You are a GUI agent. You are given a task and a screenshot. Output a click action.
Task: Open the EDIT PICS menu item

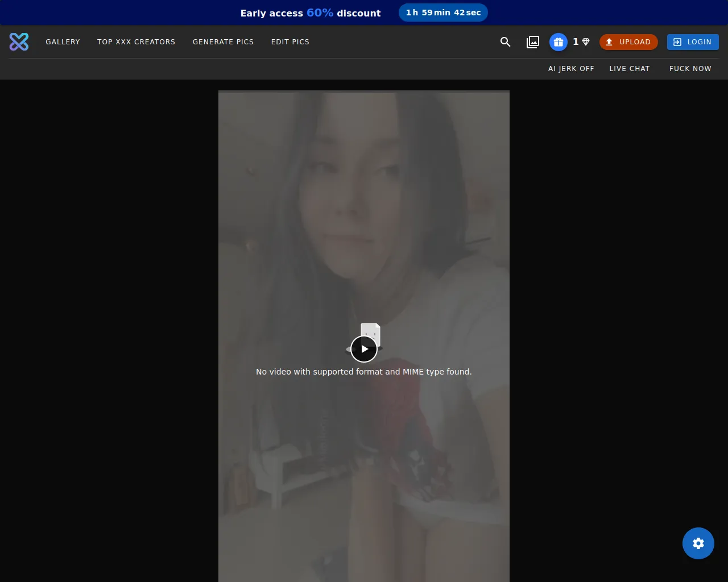tap(290, 42)
